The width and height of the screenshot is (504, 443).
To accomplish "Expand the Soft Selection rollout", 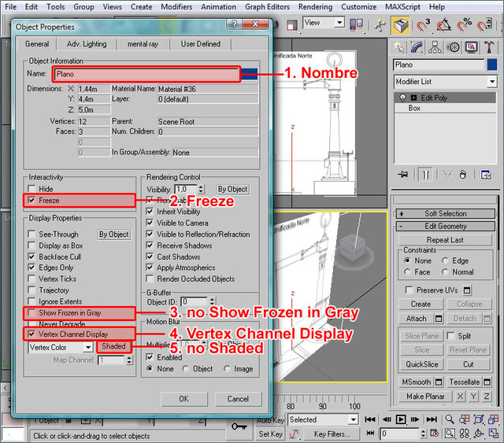I will pyautogui.click(x=446, y=213).
